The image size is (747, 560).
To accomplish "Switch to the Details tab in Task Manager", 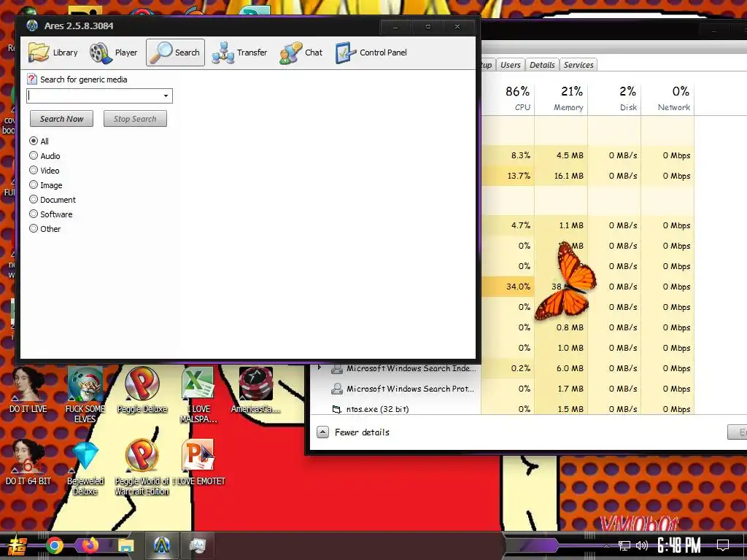I will pos(542,65).
